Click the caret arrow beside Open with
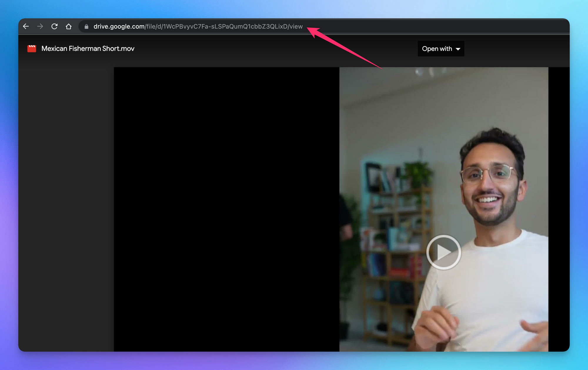Viewport: 588px width, 370px height. pyautogui.click(x=458, y=49)
